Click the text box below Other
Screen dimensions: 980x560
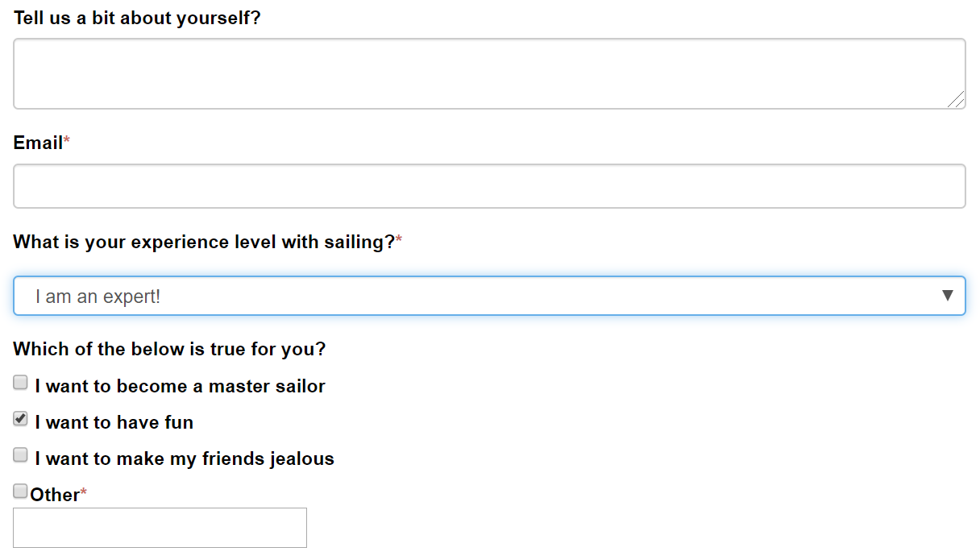pyautogui.click(x=160, y=528)
